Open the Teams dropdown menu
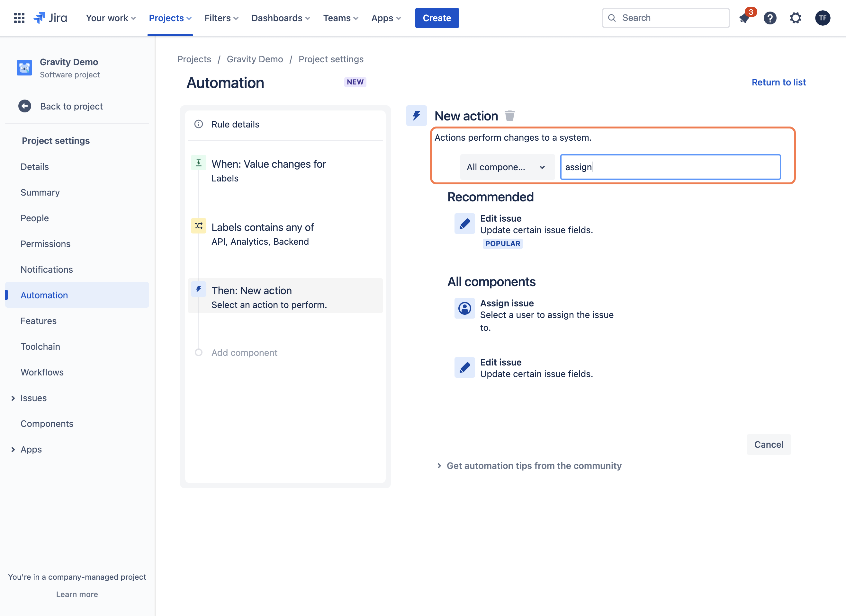 (341, 18)
